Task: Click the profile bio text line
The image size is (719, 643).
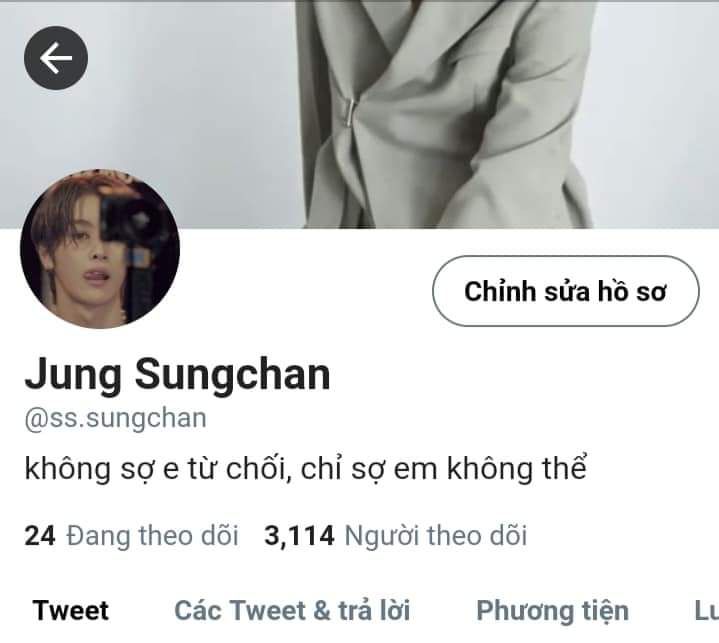Action: tap(305, 468)
